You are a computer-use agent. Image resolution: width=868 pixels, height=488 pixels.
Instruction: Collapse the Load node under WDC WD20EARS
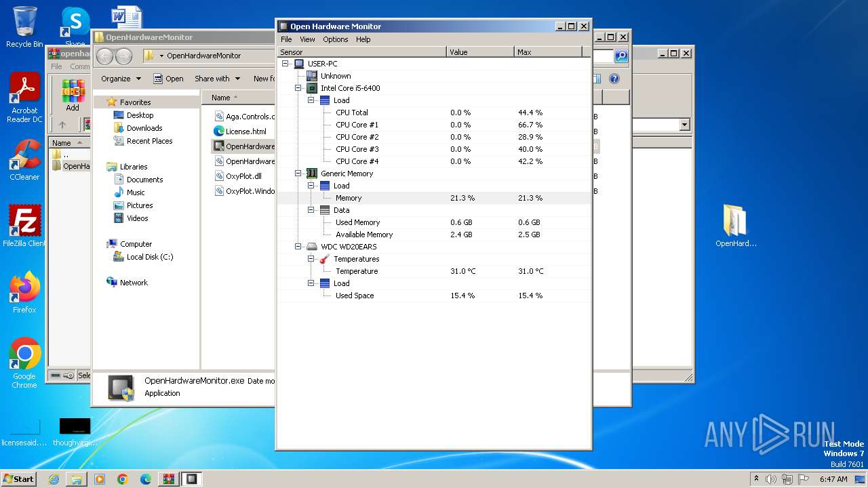pyautogui.click(x=311, y=283)
